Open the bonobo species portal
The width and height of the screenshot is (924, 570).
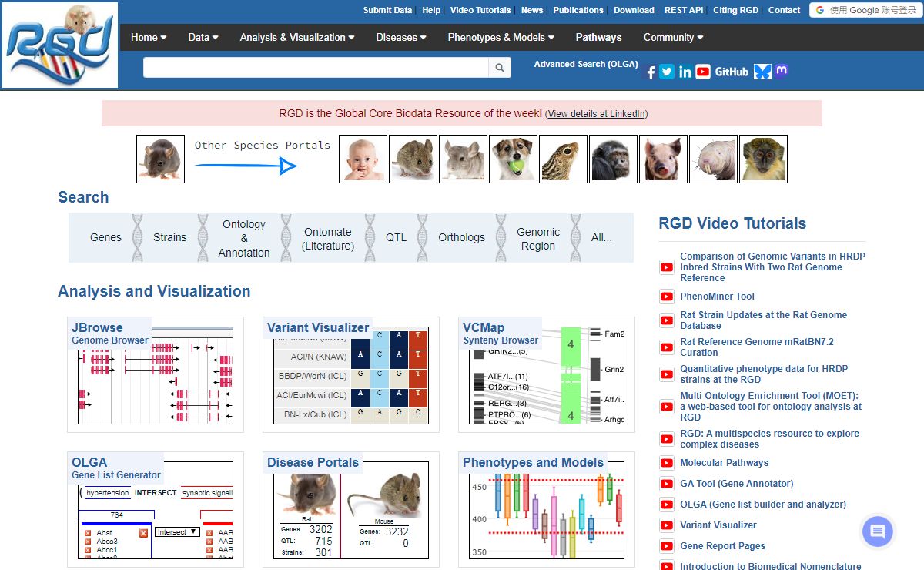click(x=613, y=159)
